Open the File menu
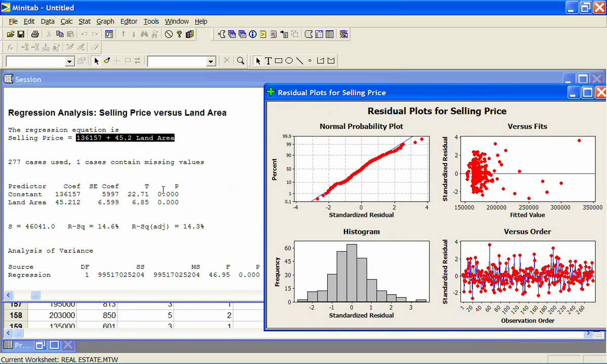Image resolution: width=607 pixels, height=364 pixels. (x=13, y=21)
